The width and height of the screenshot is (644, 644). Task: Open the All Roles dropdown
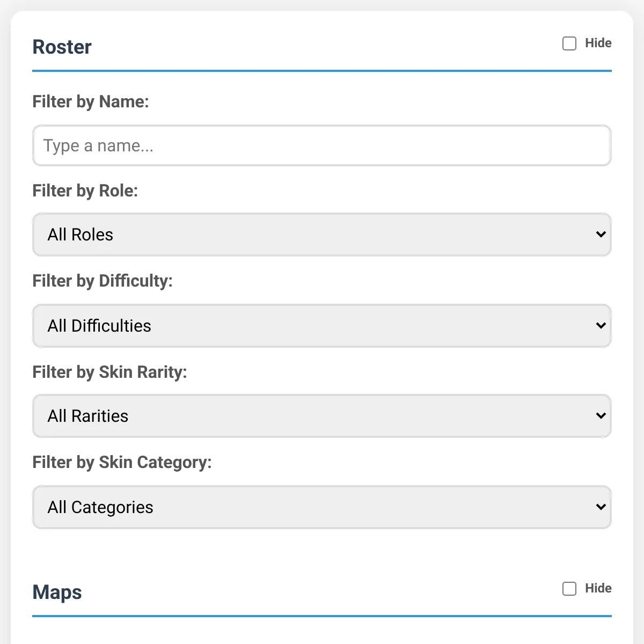tap(322, 235)
